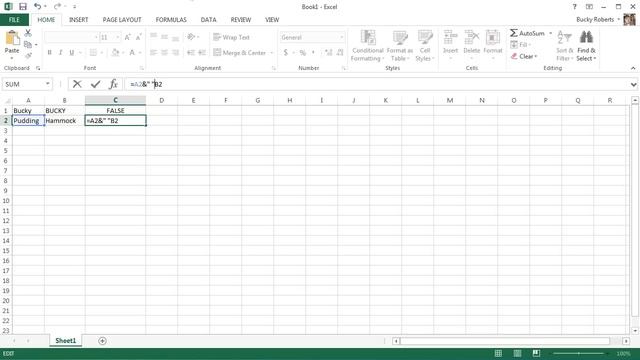Switch to the DATA tab
The height and width of the screenshot is (360, 640).
[x=208, y=20]
